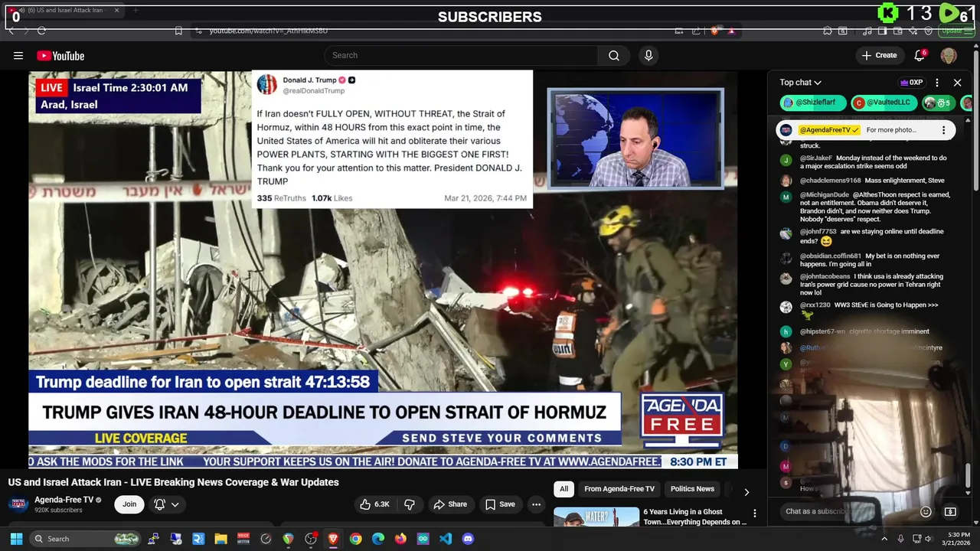
Task: Open the YouTube guide hamburger menu
Action: [18, 55]
